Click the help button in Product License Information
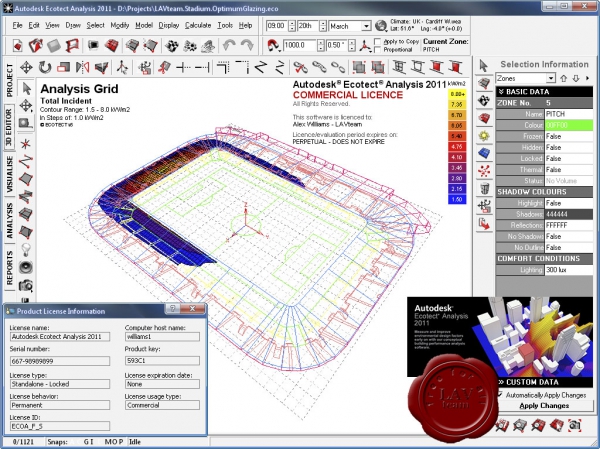 pyautogui.click(x=172, y=308)
